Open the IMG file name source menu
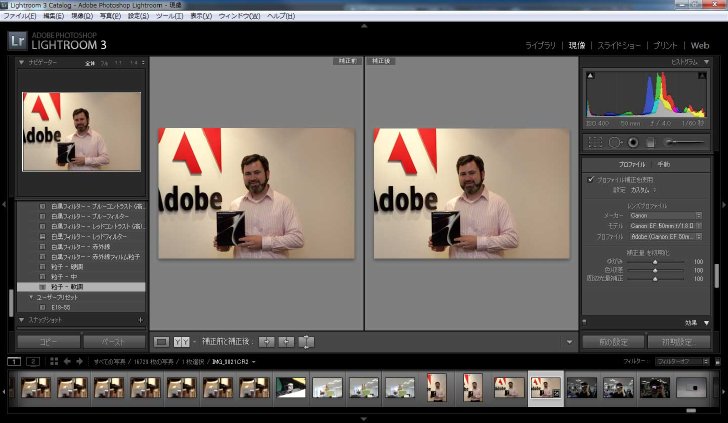 coord(234,361)
